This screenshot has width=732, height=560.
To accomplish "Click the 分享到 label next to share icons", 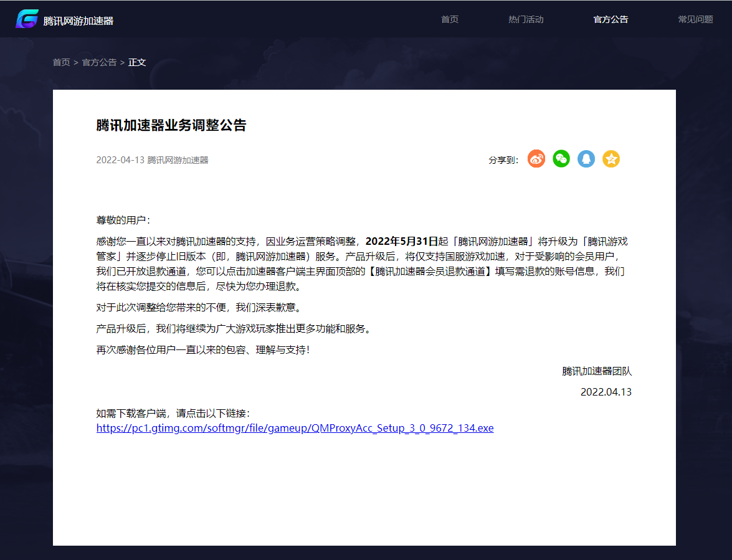I will tap(502, 160).
